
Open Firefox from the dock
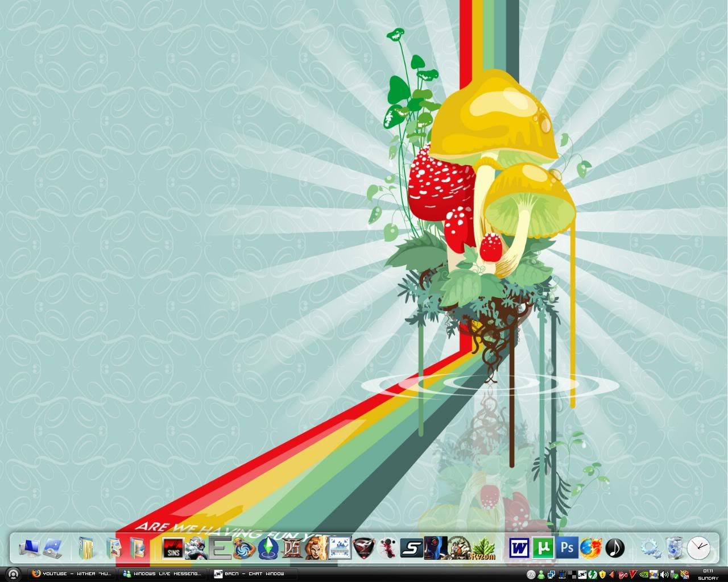tap(590, 548)
